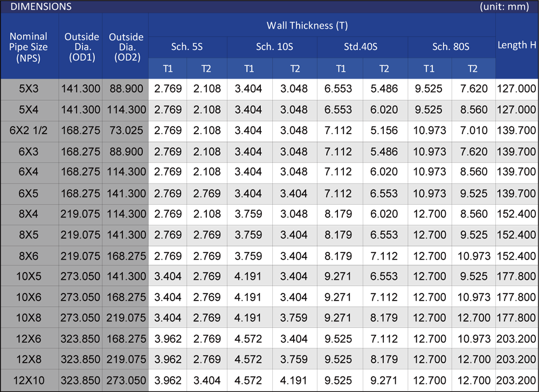The width and height of the screenshot is (539, 392).
Task: Select the Length H column header
Action: point(516,45)
